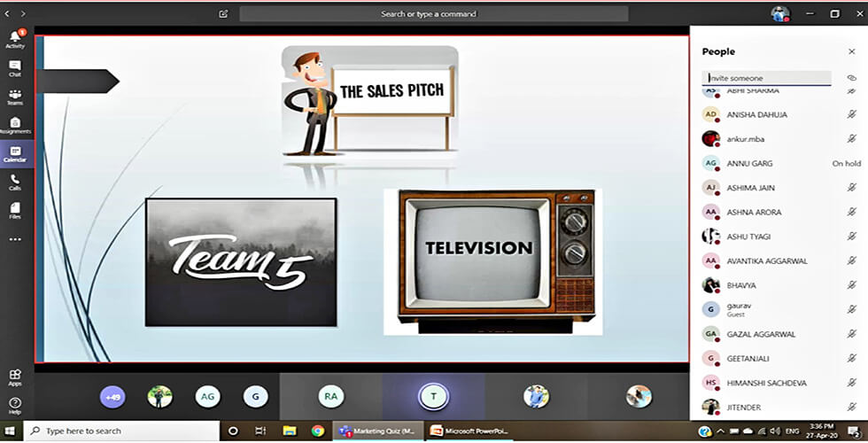Viewport: 868px width, 443px height.
Task: Toggle mute icon for ASHIMA JAIN
Action: click(851, 188)
